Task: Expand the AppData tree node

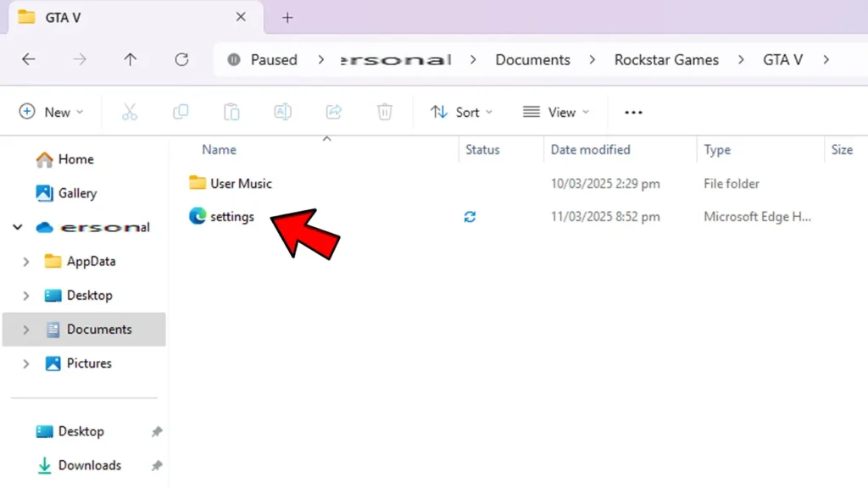Action: pyautogui.click(x=25, y=262)
